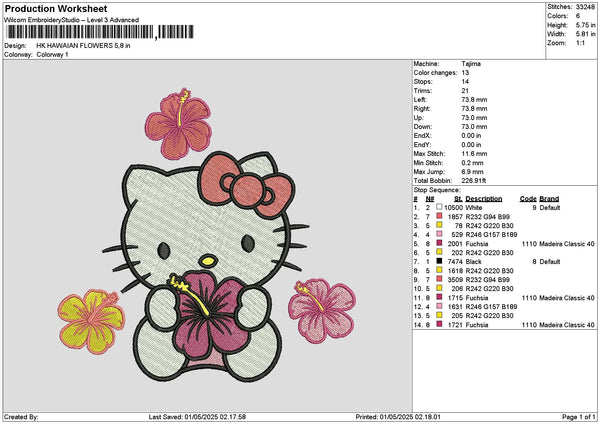
Task: Click the Stitches value 33248
Action: 585,7
